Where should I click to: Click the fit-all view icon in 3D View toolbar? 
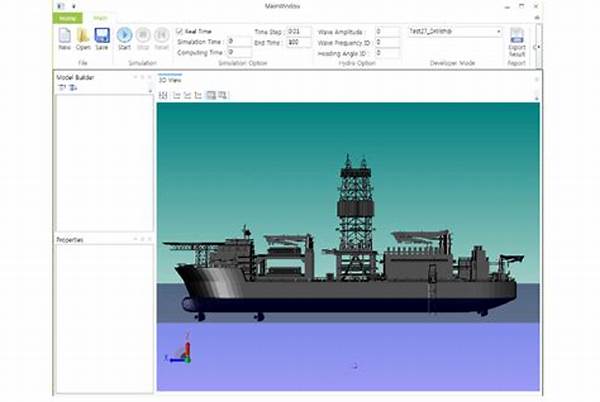[x=163, y=95]
